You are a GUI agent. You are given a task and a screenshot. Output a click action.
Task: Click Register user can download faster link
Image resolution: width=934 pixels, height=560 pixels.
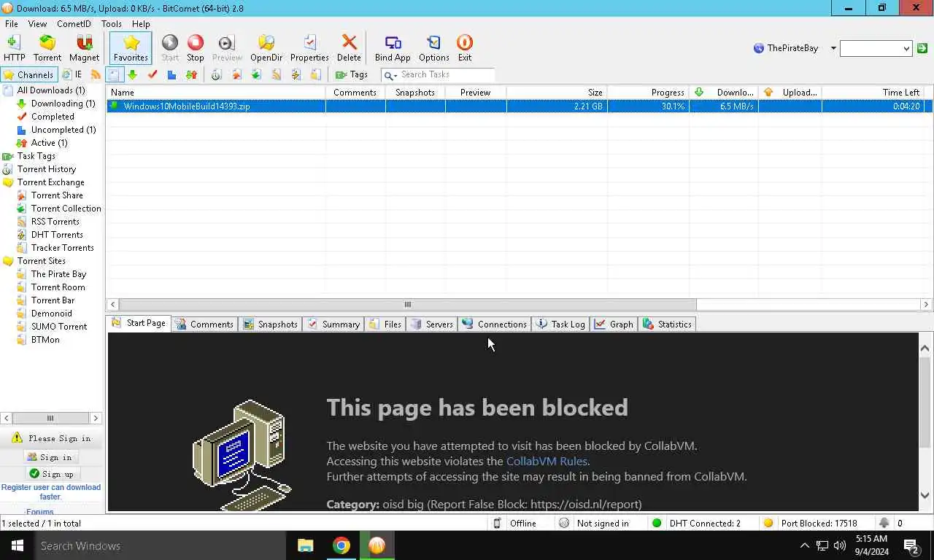(x=50, y=492)
